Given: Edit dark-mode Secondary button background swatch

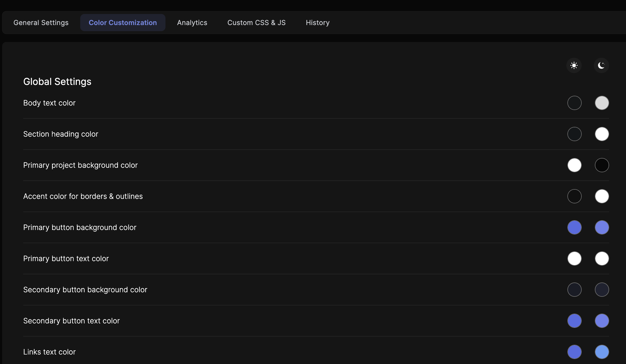Looking at the screenshot, I should [x=602, y=290].
